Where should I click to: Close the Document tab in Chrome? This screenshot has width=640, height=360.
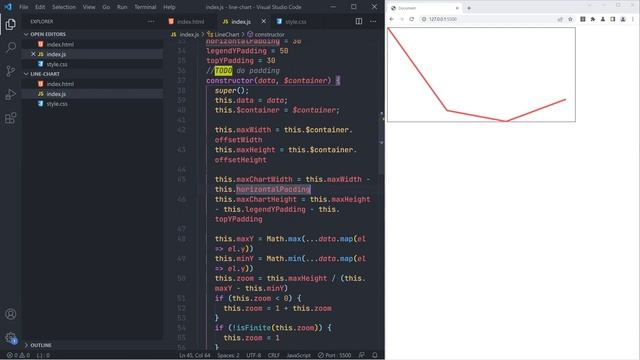pyautogui.click(x=457, y=8)
